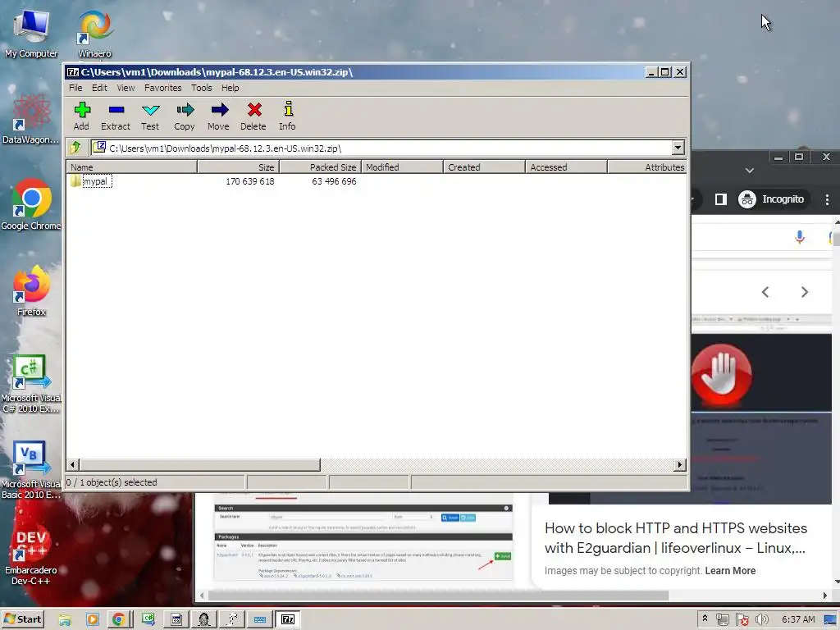Open the Tools menu
840x630 pixels.
coord(202,88)
